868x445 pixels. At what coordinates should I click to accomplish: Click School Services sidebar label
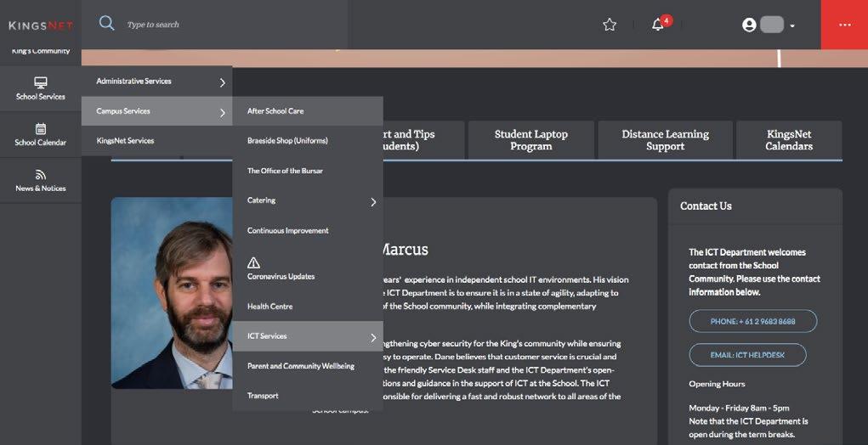click(41, 96)
